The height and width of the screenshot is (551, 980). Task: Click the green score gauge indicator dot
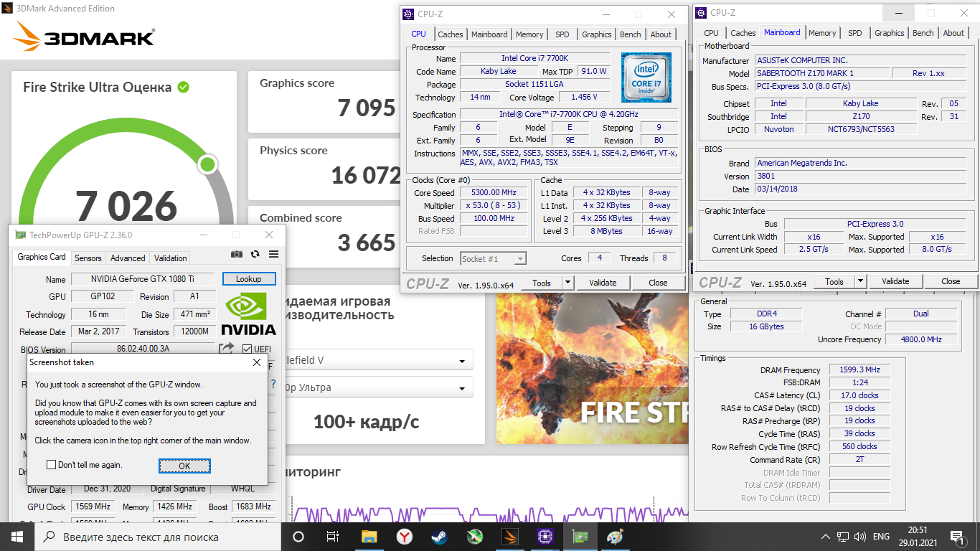pyautogui.click(x=208, y=165)
